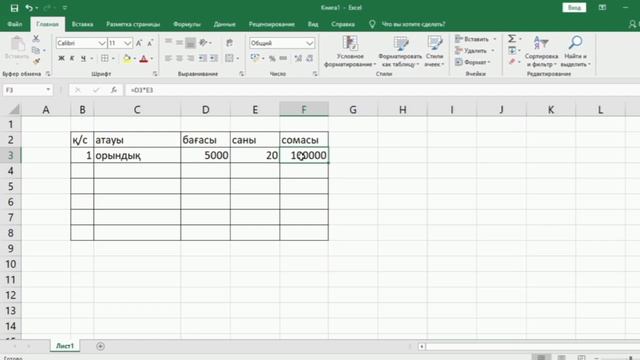Align text to top of cell
Image resolution: width=640 pixels, height=360 pixels.
coord(168,42)
